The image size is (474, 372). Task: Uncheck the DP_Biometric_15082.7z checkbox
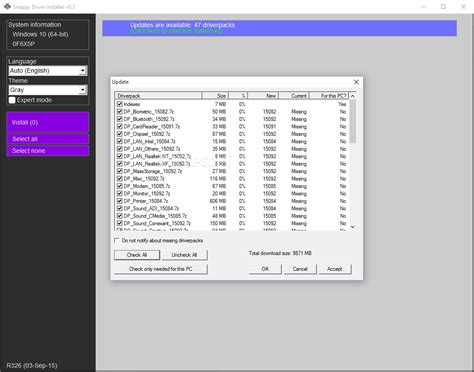(120, 111)
